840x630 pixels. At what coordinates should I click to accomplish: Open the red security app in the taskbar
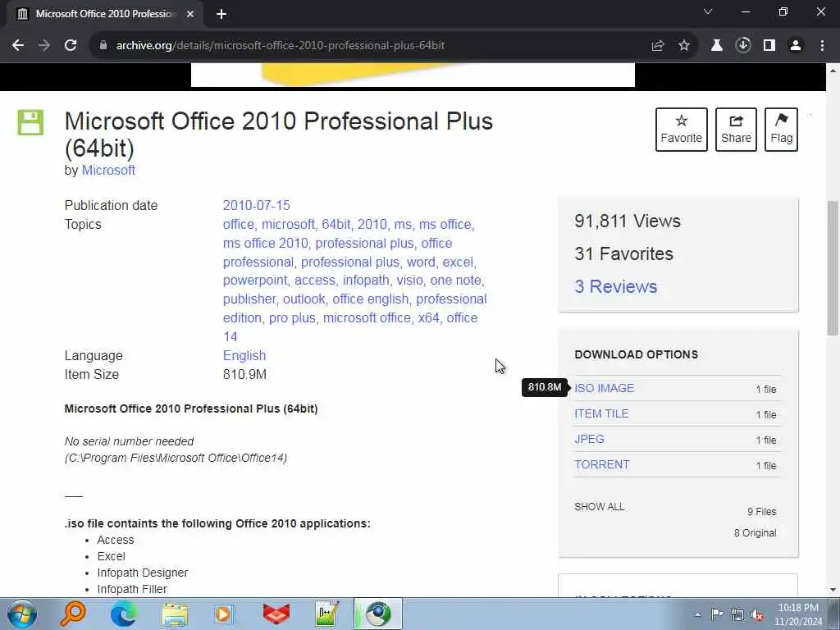pyautogui.click(x=276, y=614)
